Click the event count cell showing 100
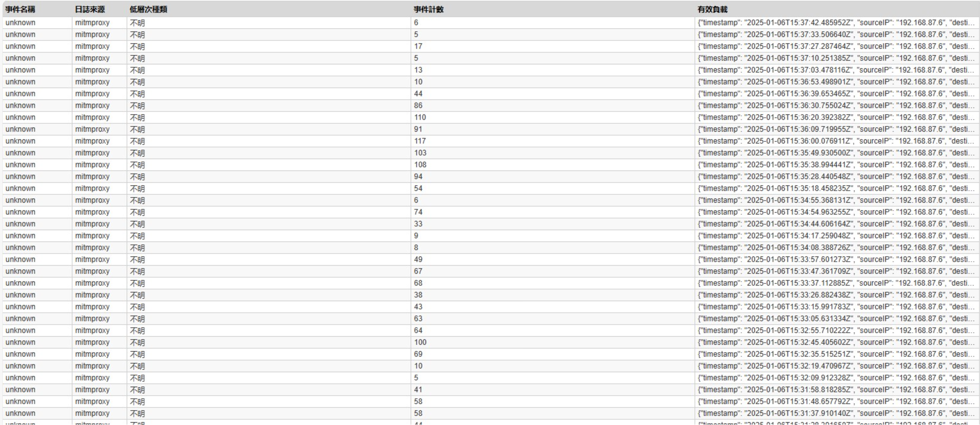This screenshot has width=980, height=425. point(420,343)
